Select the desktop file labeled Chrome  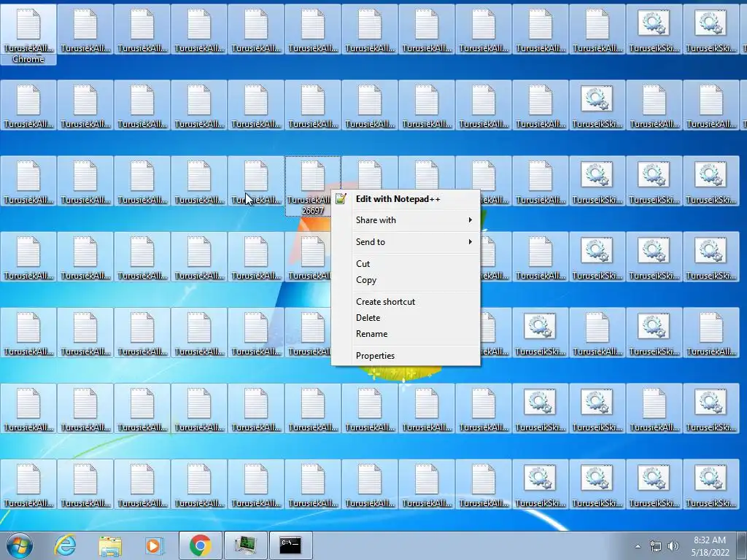(x=28, y=34)
